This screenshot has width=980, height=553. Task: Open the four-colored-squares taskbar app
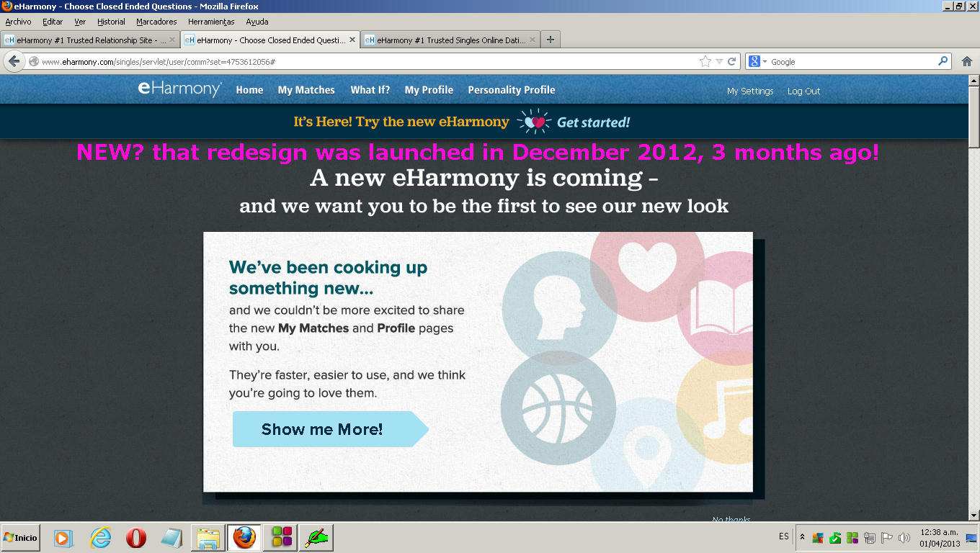280,537
